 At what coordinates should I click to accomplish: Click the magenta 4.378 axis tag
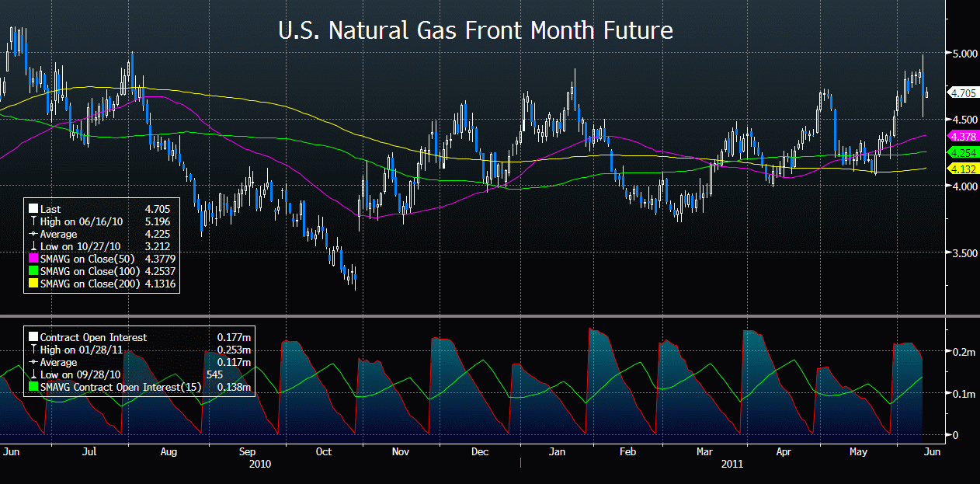(x=963, y=136)
